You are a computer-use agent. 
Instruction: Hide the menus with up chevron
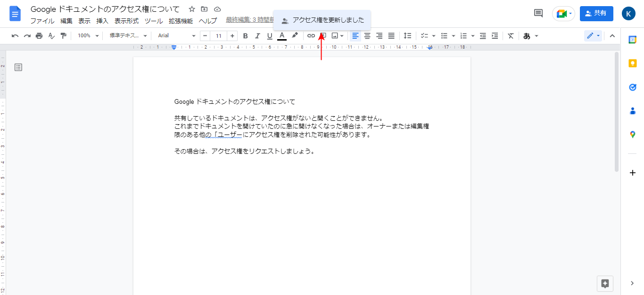[612, 35]
